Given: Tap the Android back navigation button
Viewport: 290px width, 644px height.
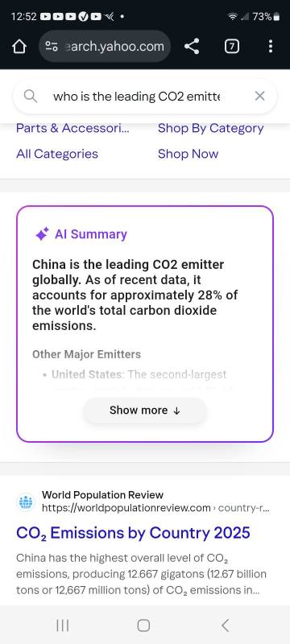Looking at the screenshot, I should [x=225, y=625].
